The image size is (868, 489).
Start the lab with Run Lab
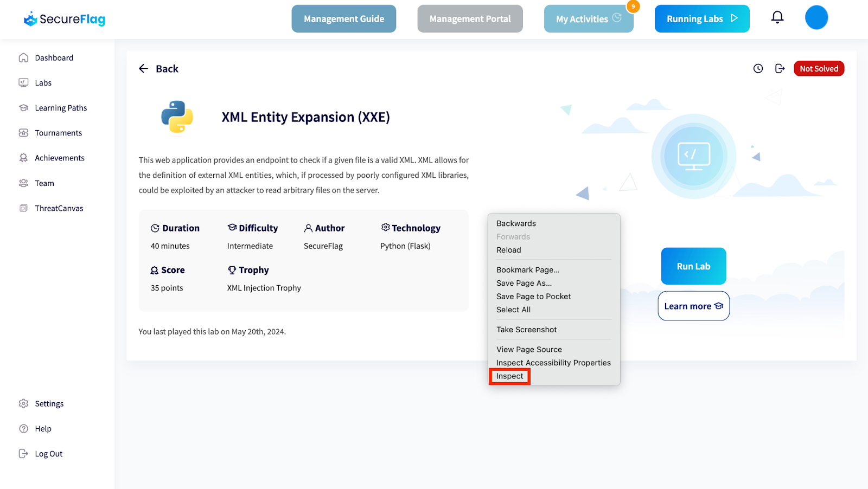(x=693, y=266)
